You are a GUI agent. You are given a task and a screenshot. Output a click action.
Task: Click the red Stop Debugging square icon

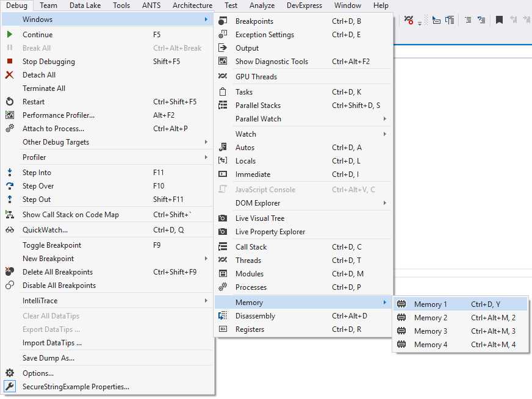pyautogui.click(x=10, y=62)
